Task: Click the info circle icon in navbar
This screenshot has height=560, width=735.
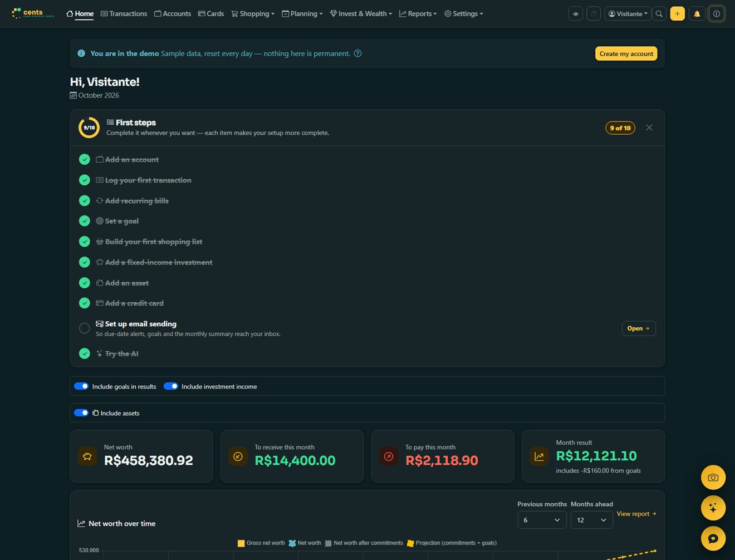Action: tap(717, 14)
